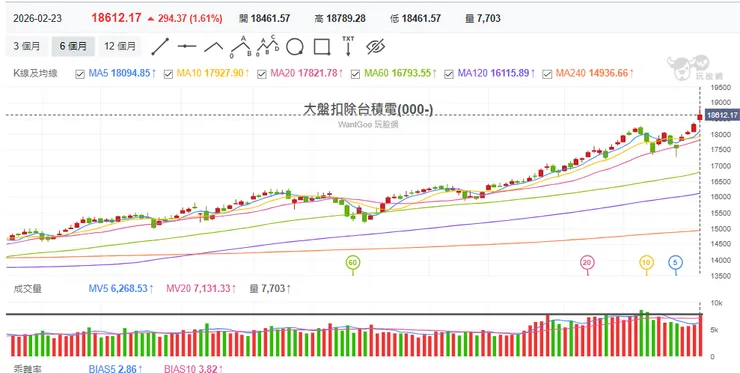Select the 0-A-B-C-D wave drawing tool
The width and height of the screenshot is (740, 373).
(x=268, y=46)
